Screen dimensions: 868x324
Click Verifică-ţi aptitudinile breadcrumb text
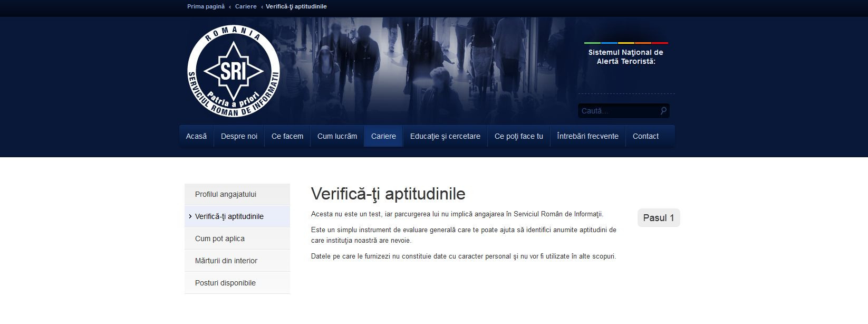296,6
